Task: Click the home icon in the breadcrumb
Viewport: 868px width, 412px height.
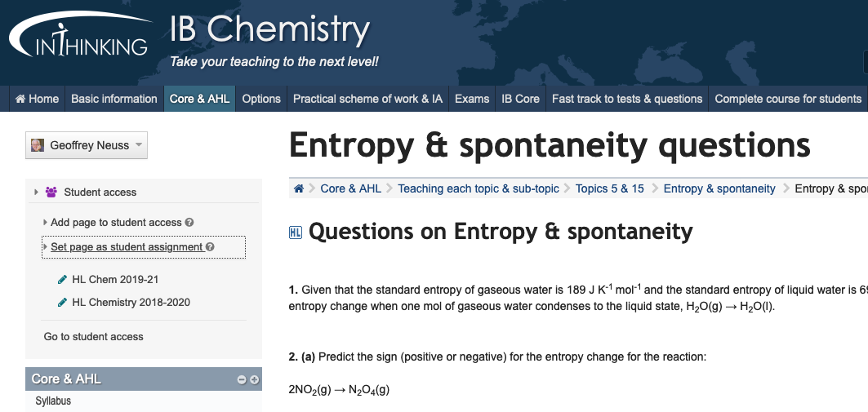Action: tap(299, 188)
